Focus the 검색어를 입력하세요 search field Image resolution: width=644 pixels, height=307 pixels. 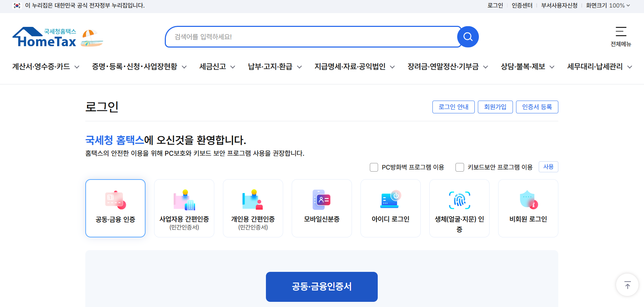click(313, 37)
